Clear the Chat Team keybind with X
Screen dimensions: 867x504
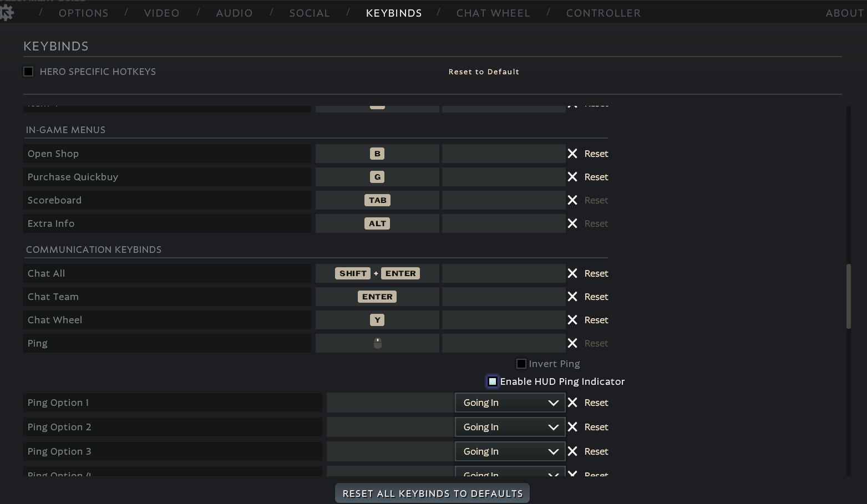pos(572,297)
